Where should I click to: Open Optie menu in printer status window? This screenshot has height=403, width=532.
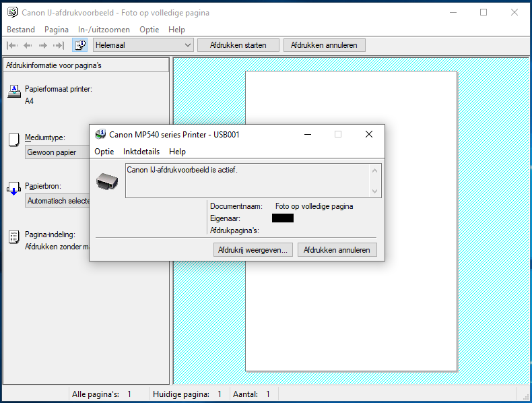(x=104, y=152)
